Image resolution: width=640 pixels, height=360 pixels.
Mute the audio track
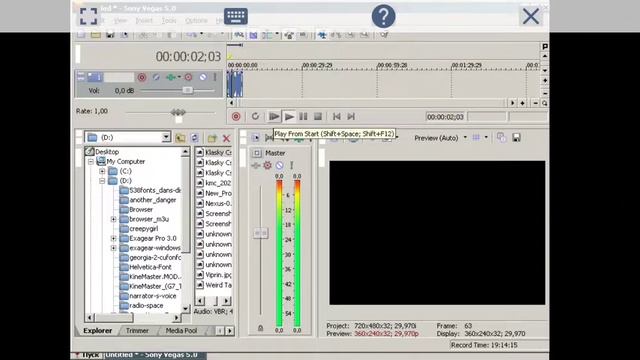[x=203, y=77]
